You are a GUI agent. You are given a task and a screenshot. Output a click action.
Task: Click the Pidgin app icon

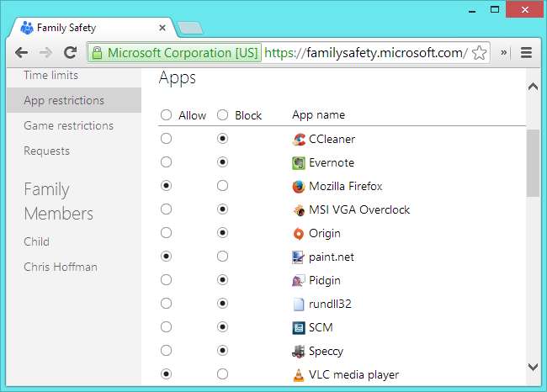(x=298, y=281)
